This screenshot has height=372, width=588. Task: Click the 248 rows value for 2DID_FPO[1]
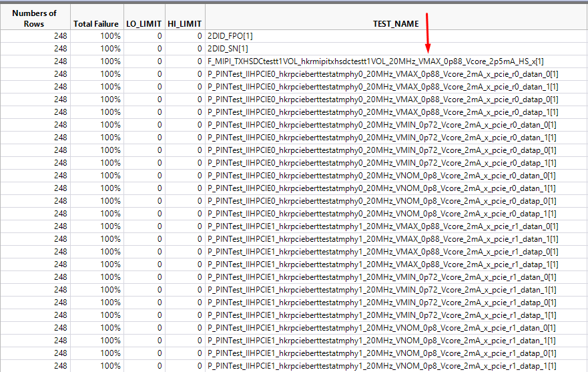60,36
